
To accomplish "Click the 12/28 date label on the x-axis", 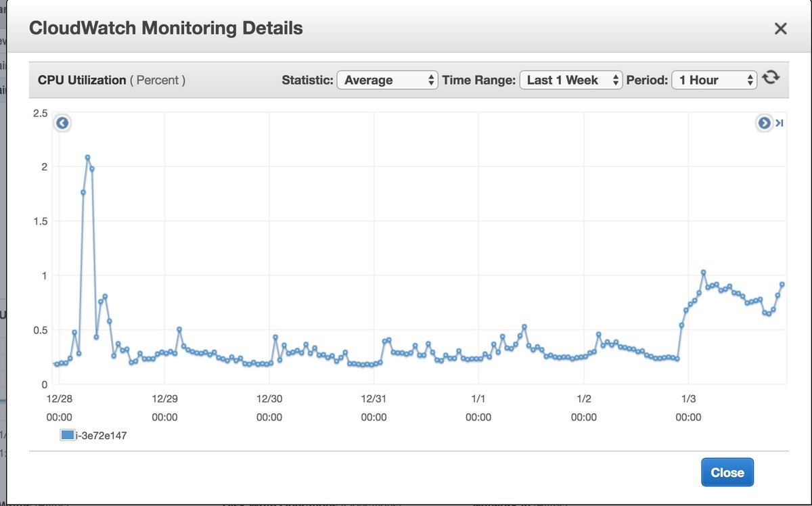I will [x=60, y=398].
